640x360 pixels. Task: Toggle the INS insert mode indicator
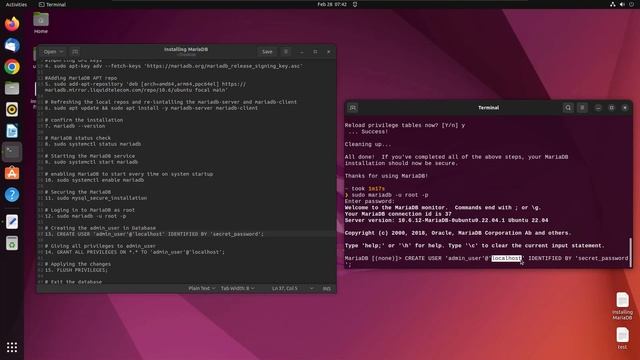[x=327, y=288]
